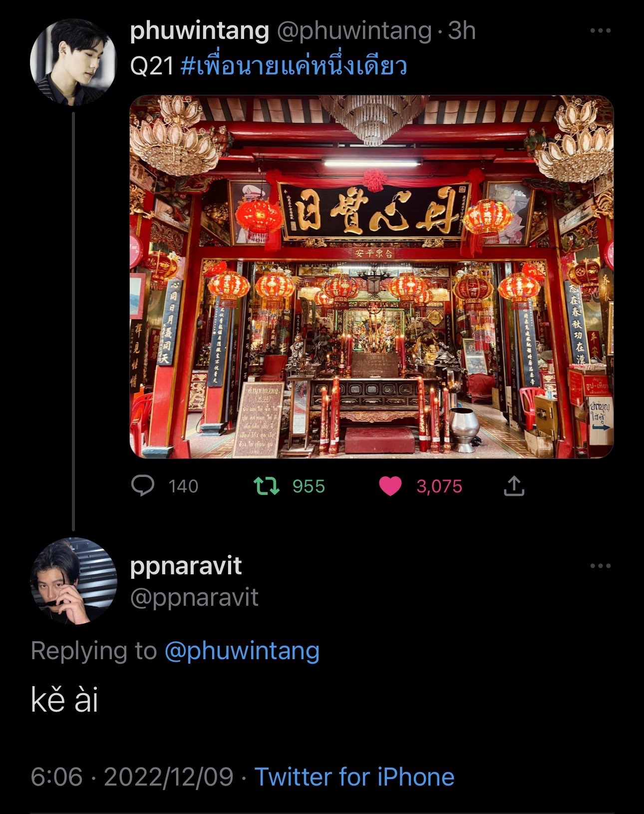Viewport: 644px width, 814px height.
Task: Open the @ppnaravit handle
Action: (x=194, y=597)
